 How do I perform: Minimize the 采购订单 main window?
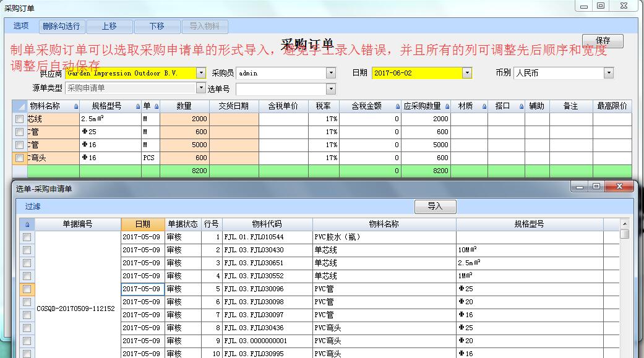coord(584,6)
